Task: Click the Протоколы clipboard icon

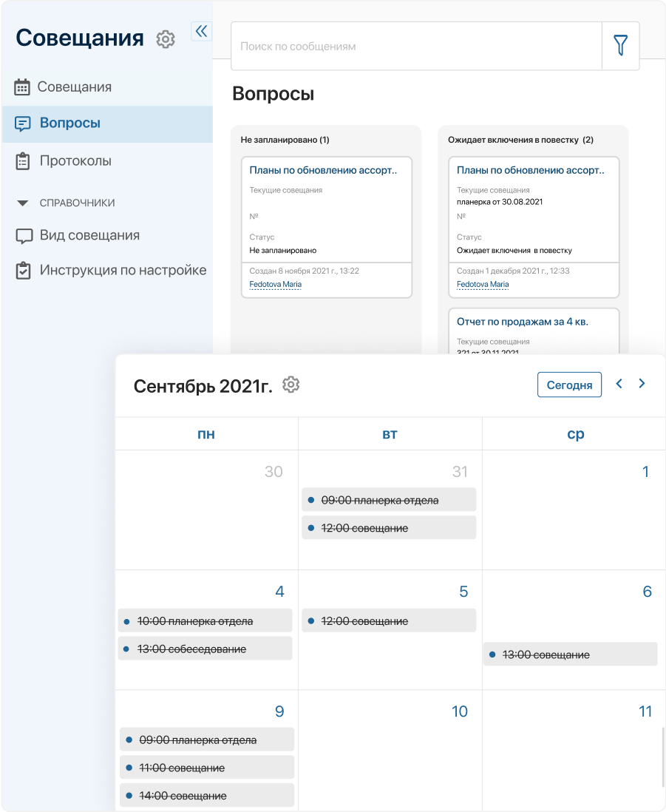Action: (x=23, y=161)
